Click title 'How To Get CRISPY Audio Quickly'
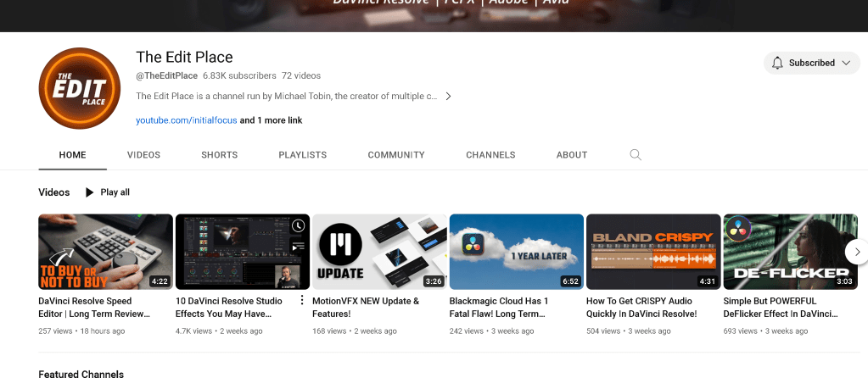 click(641, 308)
